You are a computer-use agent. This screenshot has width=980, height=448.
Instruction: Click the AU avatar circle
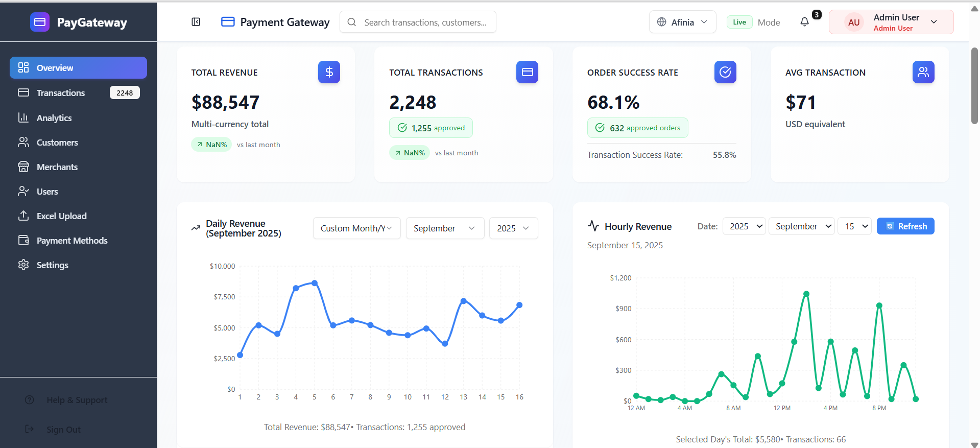pos(854,22)
